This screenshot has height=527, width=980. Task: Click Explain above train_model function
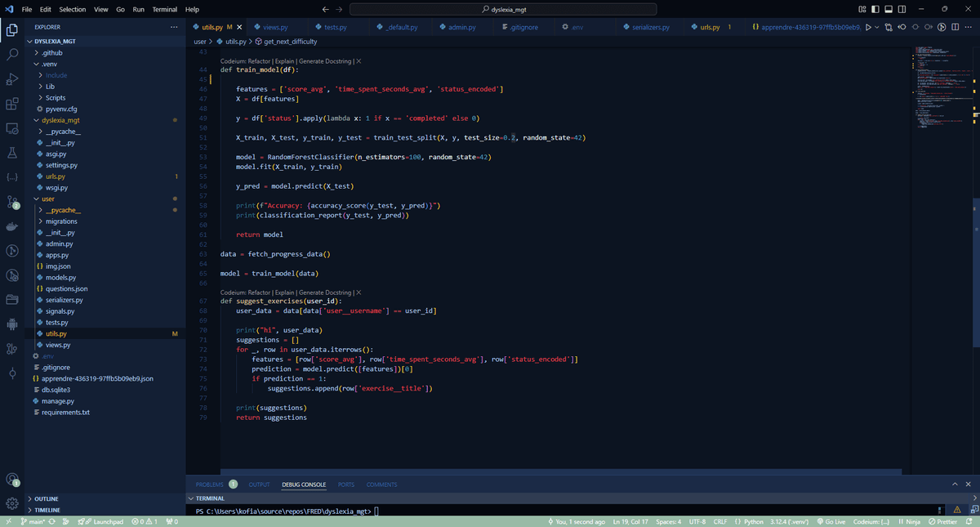coord(285,61)
